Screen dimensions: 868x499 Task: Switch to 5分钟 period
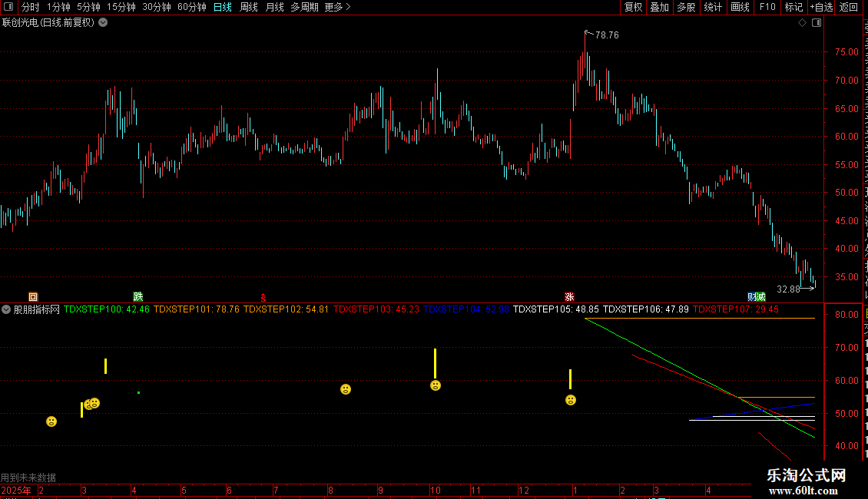click(x=88, y=7)
